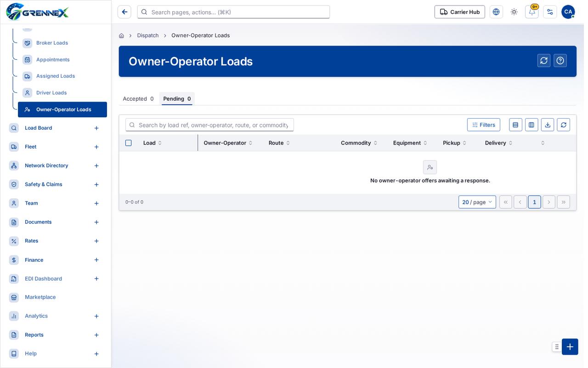588x368 pixels.
Task: Download the table using the export icon
Action: tap(547, 125)
